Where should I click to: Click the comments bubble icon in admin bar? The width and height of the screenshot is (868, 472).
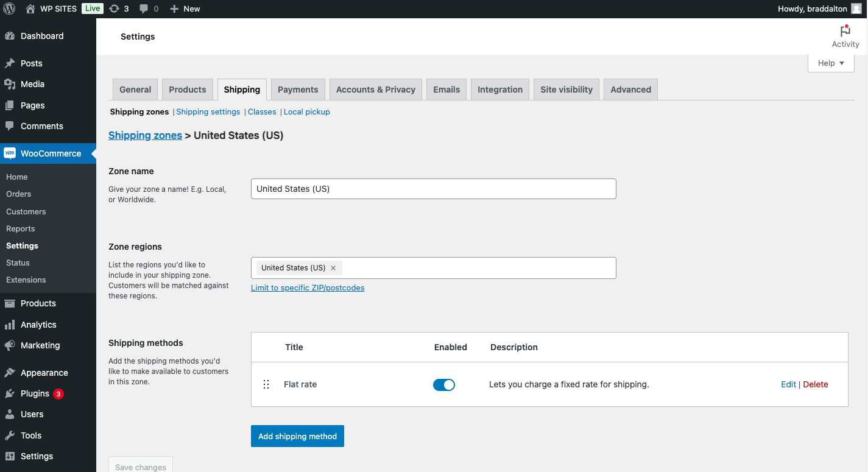tap(144, 9)
